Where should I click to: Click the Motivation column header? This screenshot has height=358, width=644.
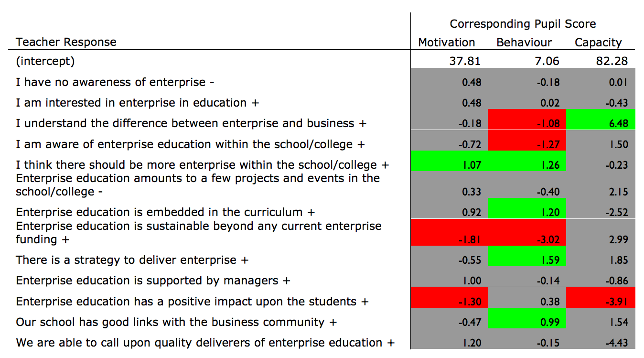pyautogui.click(x=446, y=43)
